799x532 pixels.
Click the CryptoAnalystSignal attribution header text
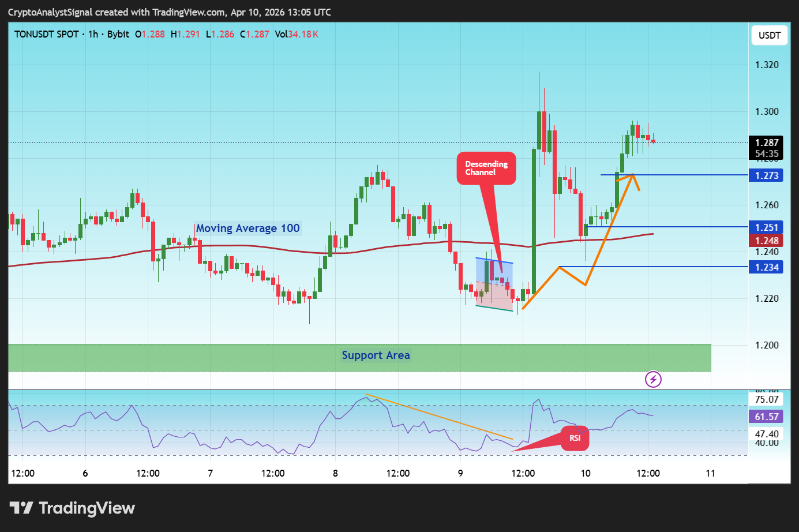pos(170,12)
